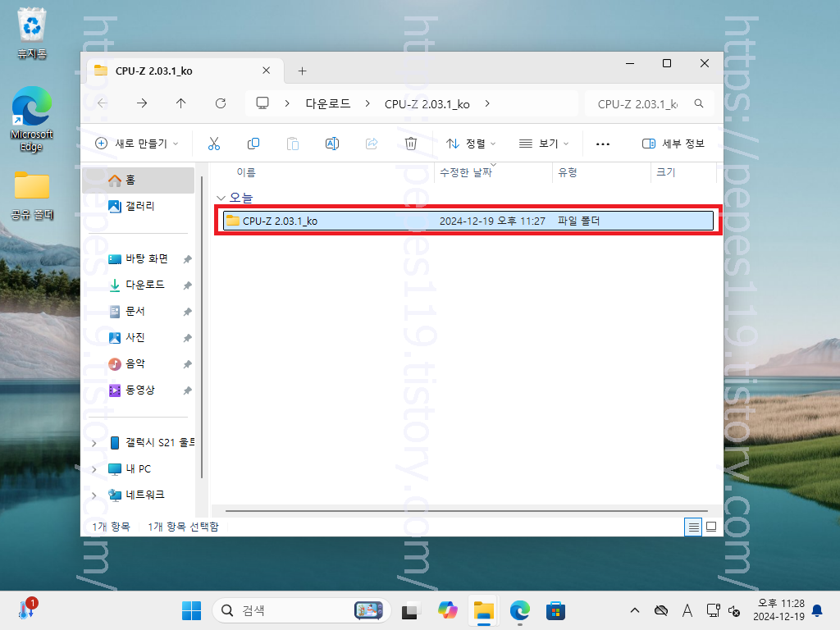Screen dimensions: 840x630
Task: Sort by 크기 column header
Action: pos(683,172)
